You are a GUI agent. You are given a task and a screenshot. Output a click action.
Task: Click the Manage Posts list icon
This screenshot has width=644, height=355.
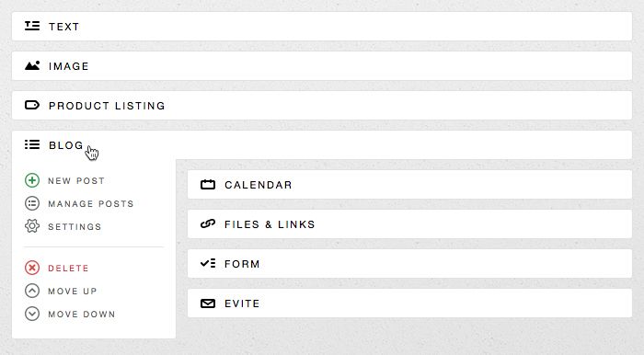click(x=32, y=203)
